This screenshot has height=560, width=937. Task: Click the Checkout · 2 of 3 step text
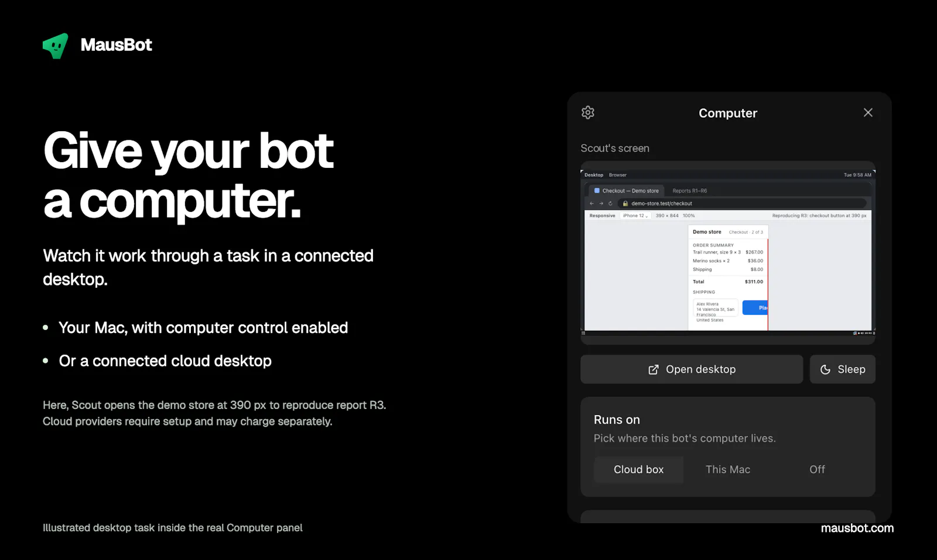(746, 232)
